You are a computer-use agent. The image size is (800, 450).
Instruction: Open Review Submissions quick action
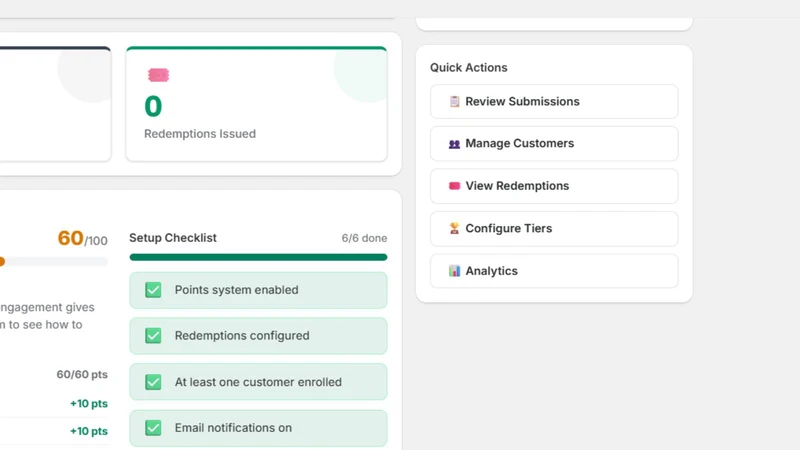point(554,102)
